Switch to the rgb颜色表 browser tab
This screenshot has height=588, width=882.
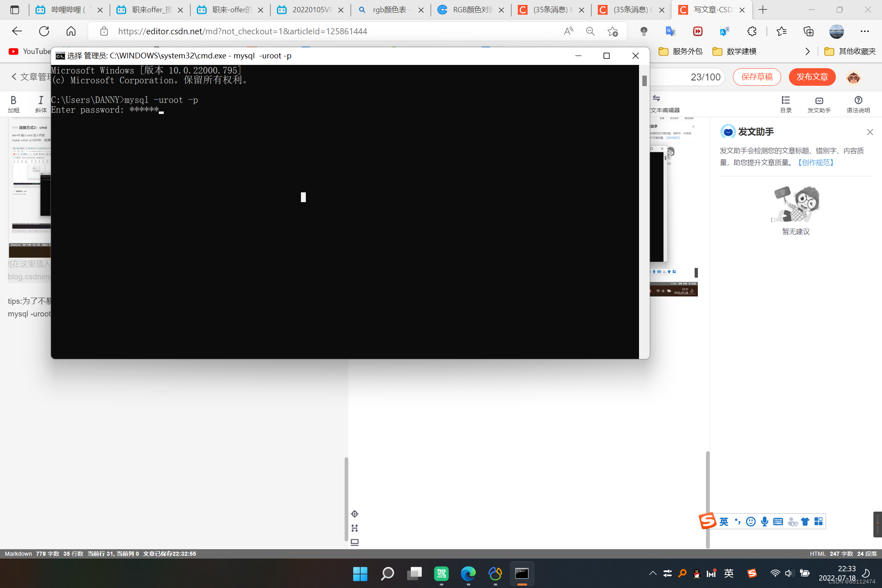coord(388,10)
